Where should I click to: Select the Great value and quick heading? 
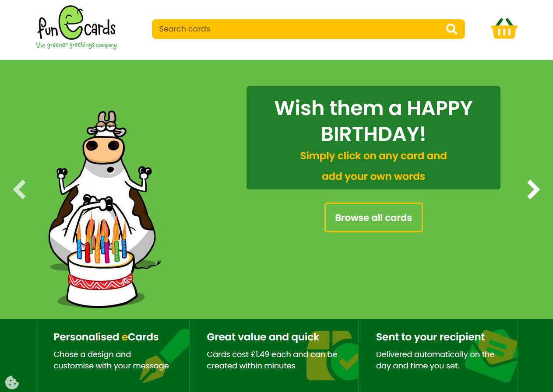263,337
